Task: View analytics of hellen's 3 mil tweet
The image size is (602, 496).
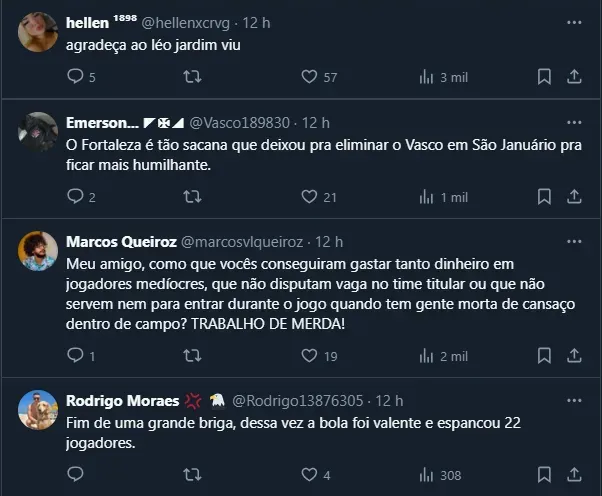Action: click(x=427, y=76)
